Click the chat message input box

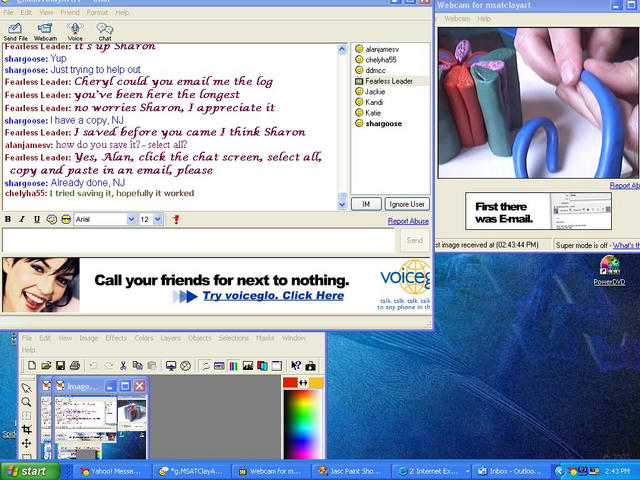point(199,240)
